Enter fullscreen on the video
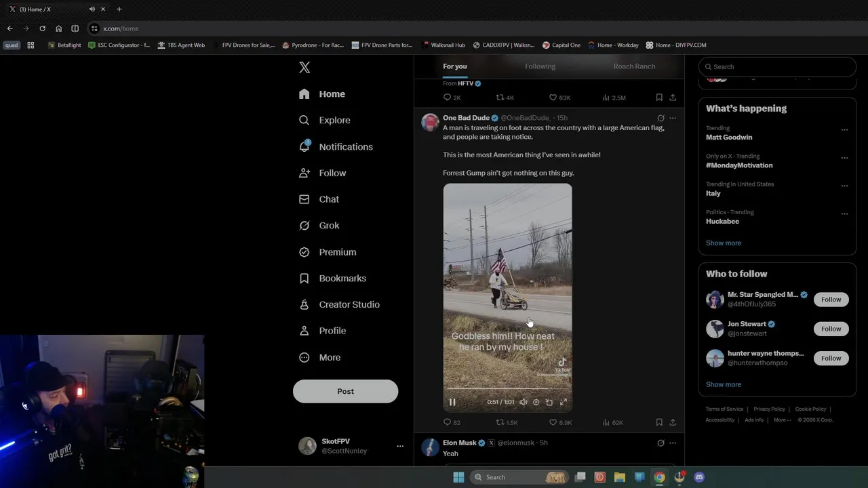868x488 pixels. 563,402
